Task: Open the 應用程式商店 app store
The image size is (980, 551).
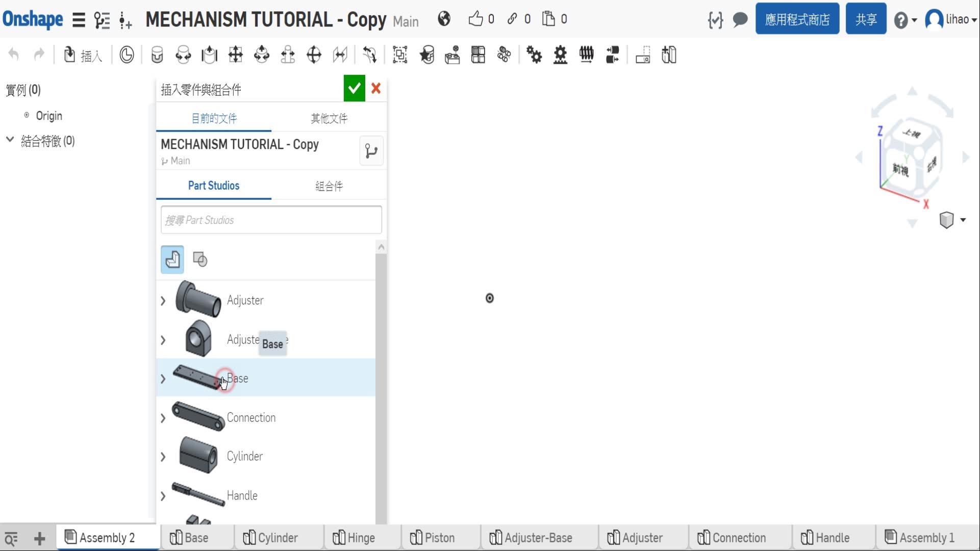Action: click(797, 19)
